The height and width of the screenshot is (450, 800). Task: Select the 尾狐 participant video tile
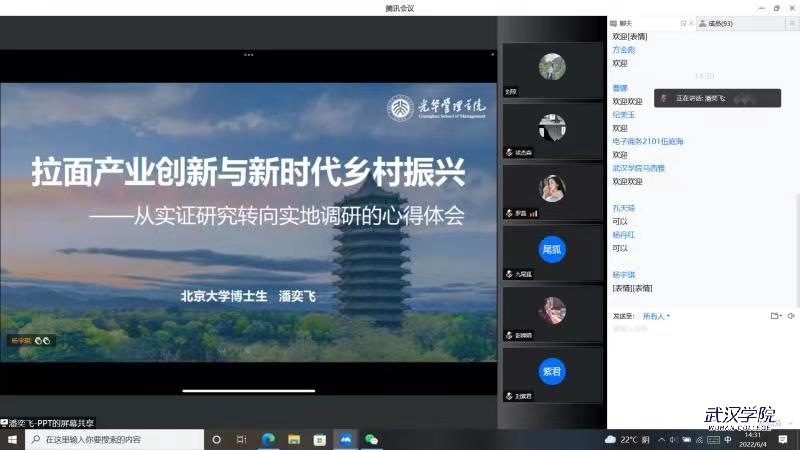coord(552,252)
